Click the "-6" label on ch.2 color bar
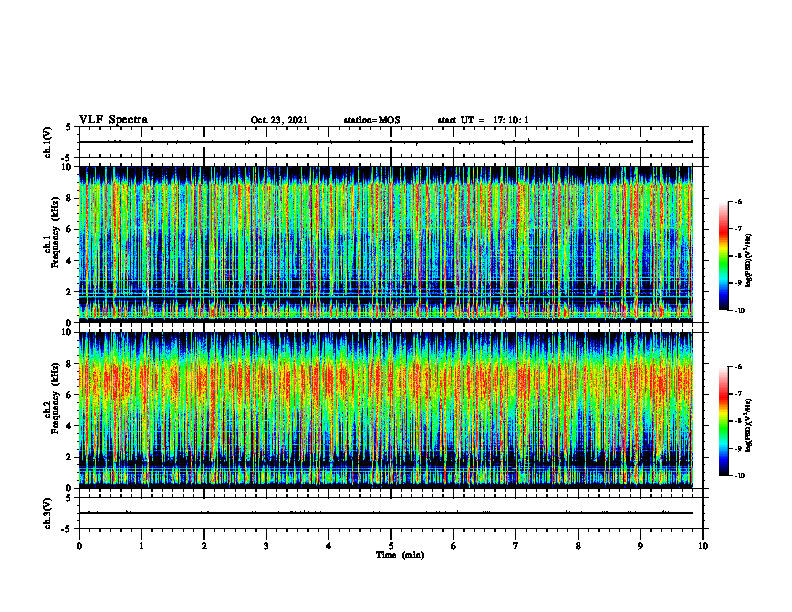 (x=738, y=367)
